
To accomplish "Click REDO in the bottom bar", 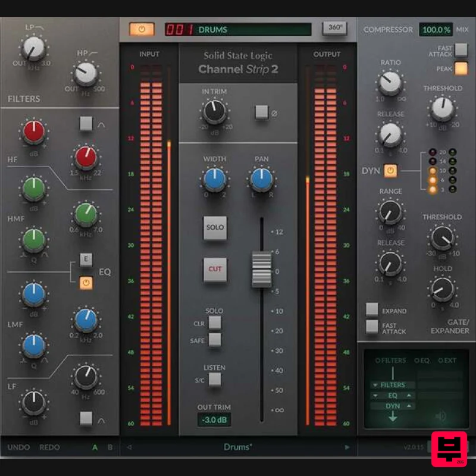I will pos(49,447).
